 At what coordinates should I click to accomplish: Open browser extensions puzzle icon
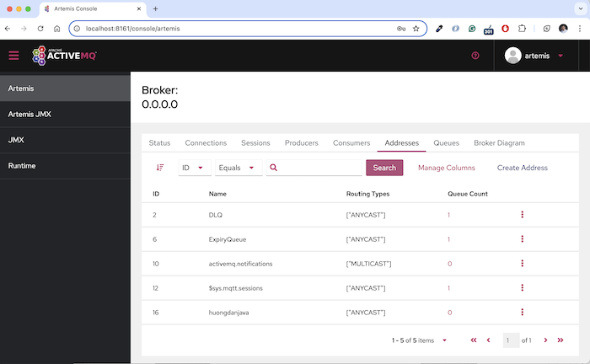[x=522, y=29]
